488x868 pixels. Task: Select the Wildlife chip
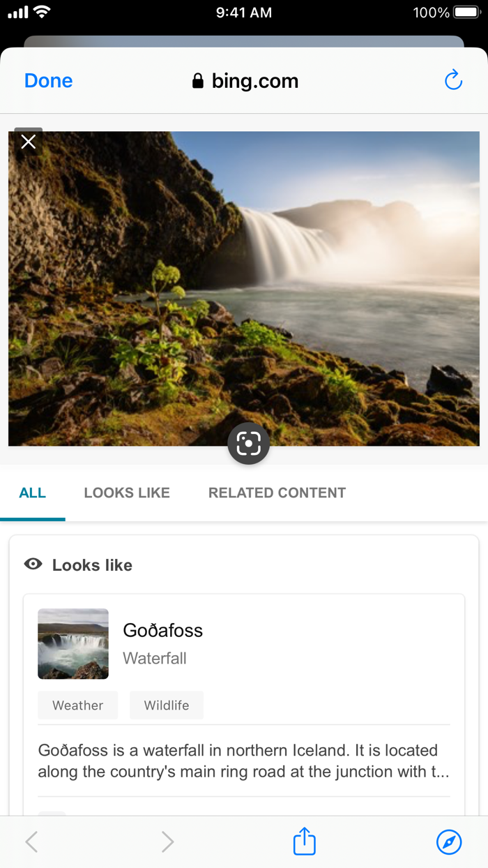[x=166, y=705]
